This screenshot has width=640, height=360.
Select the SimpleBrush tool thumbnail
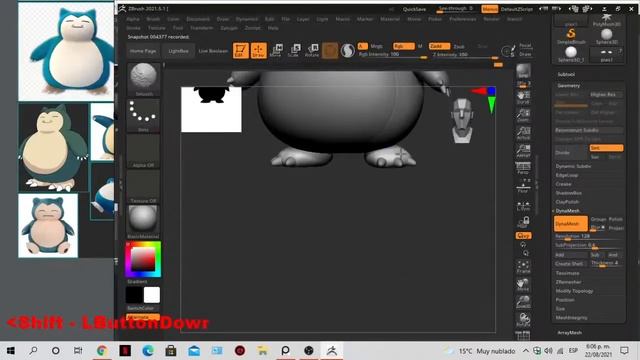pyautogui.click(x=571, y=36)
